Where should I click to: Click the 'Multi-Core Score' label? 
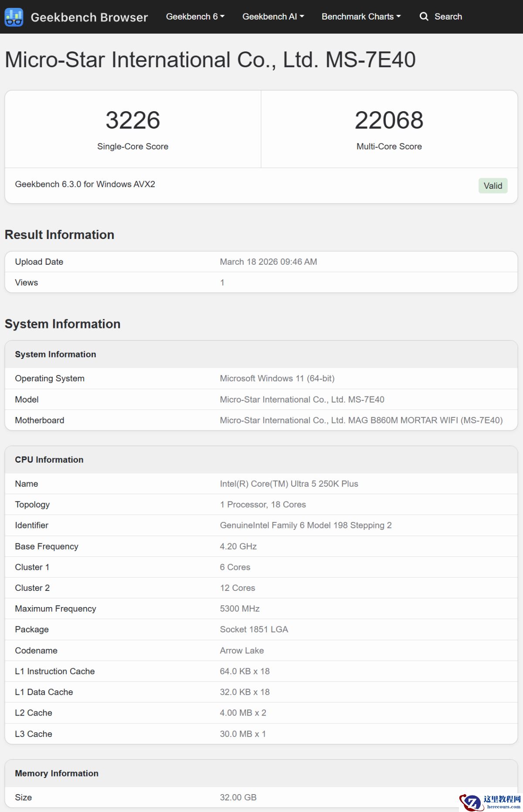(x=389, y=147)
